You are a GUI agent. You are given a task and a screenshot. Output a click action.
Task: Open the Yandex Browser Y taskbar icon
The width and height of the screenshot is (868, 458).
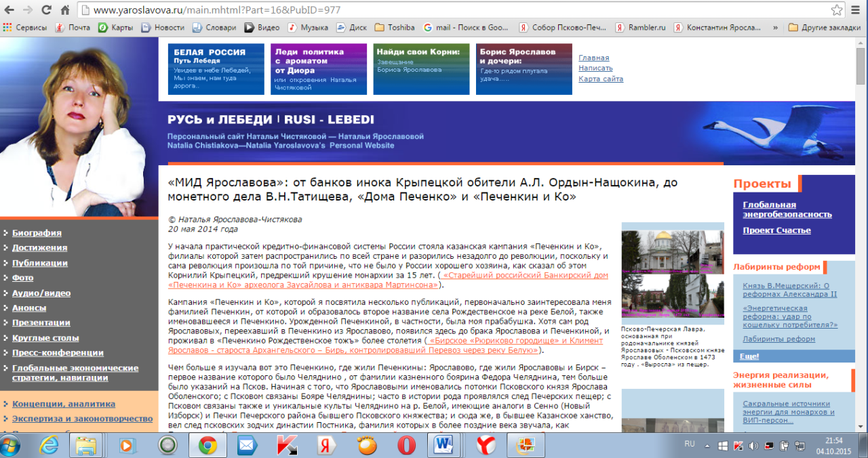pos(486,445)
